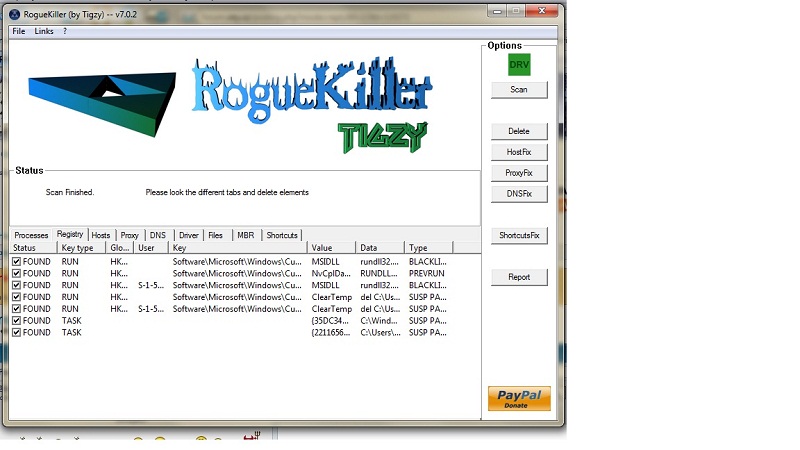The height and width of the screenshot is (450, 800).
Task: Click the {35DC34... task value cell
Action: point(330,320)
